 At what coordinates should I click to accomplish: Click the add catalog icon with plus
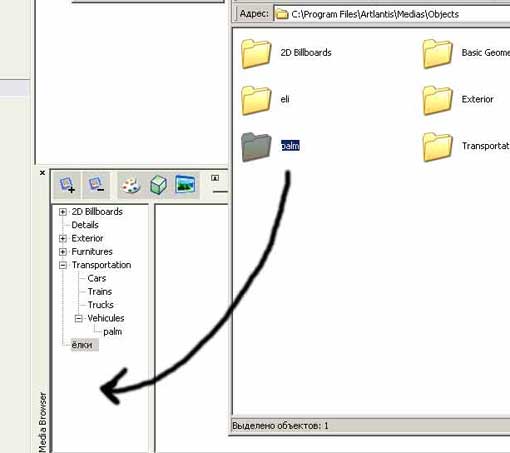[x=67, y=185]
